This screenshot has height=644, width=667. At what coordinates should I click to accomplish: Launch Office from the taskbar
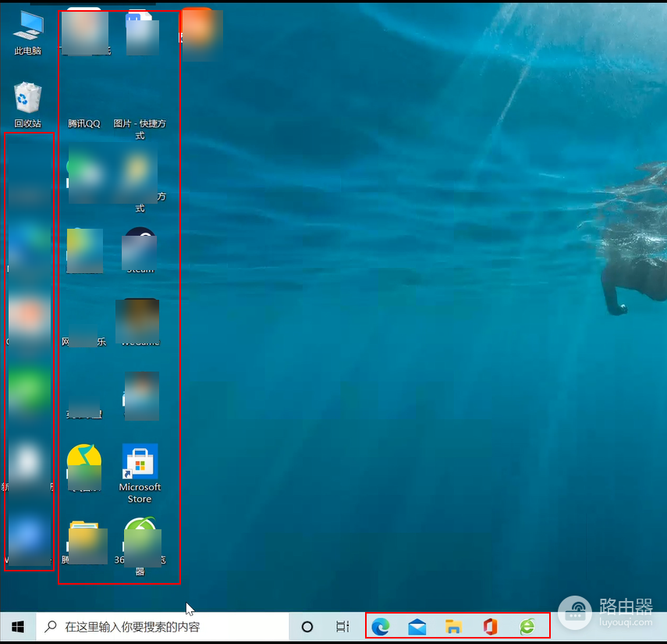[490, 627]
